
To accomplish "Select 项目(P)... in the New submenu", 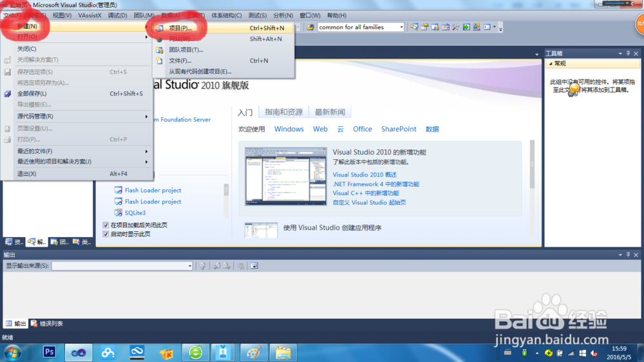I will pyautogui.click(x=223, y=28).
